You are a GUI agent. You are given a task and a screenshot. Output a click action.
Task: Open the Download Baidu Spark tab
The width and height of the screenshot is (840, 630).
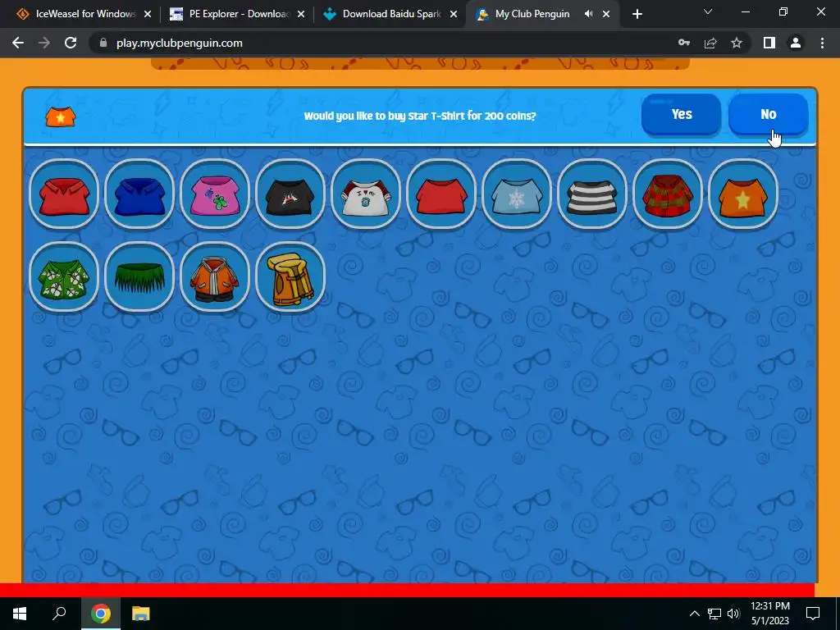click(391, 14)
